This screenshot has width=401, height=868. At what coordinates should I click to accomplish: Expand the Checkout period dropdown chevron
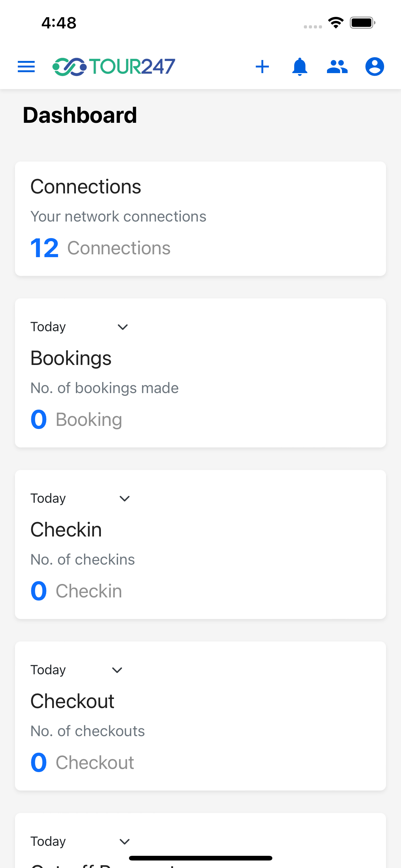click(117, 670)
